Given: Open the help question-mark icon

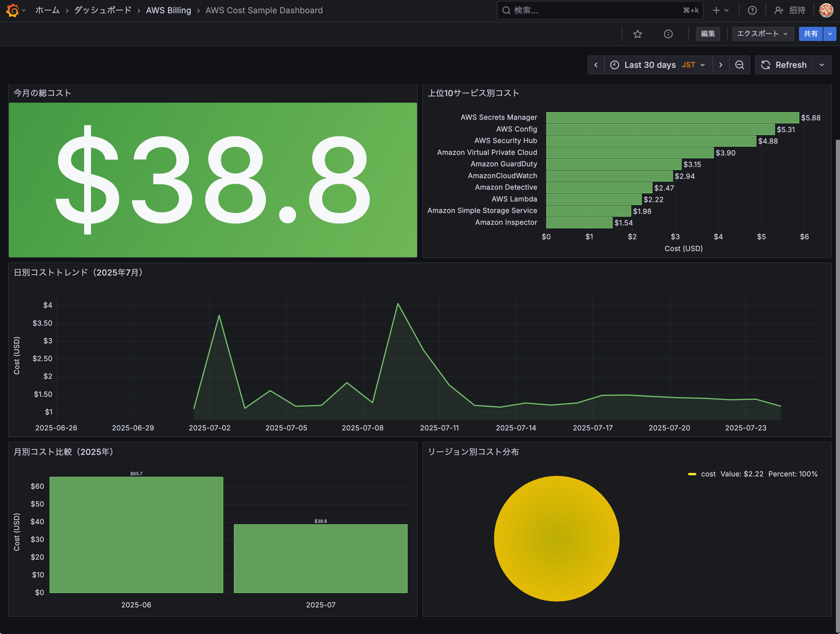Looking at the screenshot, I should 752,10.
